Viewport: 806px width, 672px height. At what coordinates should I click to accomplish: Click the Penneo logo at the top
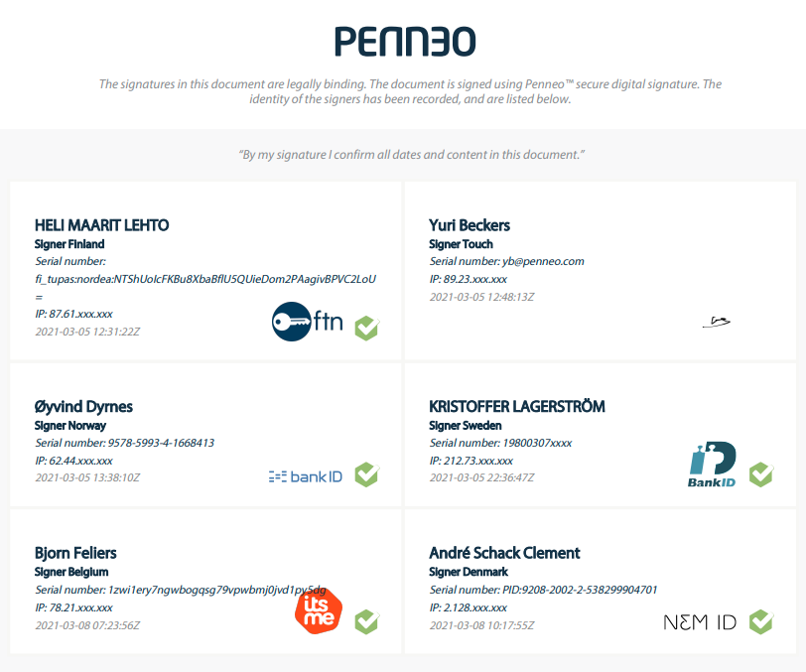405,42
